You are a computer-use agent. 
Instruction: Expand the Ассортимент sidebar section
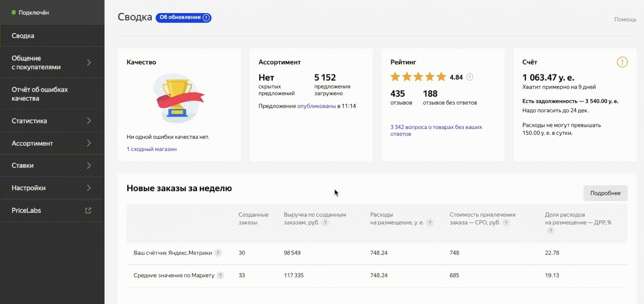point(89,143)
